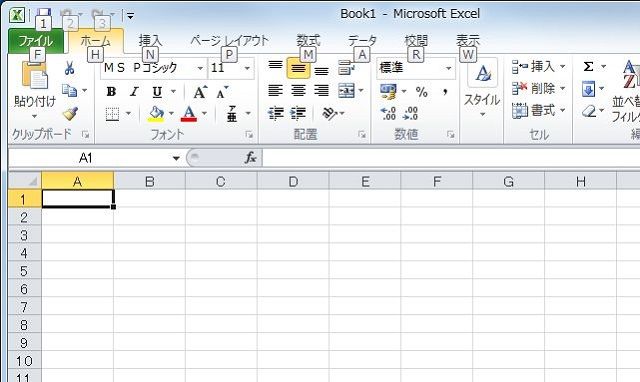Increase decimal places
Viewport: 640px width, 382px height.
(388, 113)
